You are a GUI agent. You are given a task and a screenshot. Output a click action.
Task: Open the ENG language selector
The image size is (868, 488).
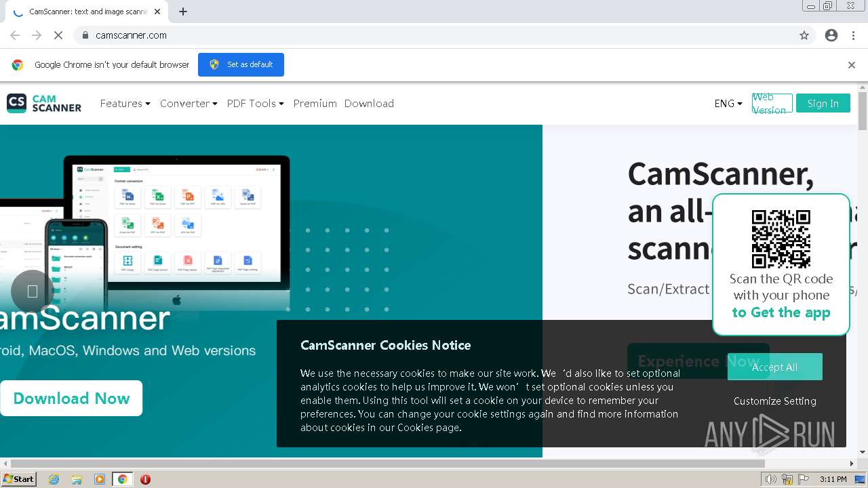tap(728, 103)
